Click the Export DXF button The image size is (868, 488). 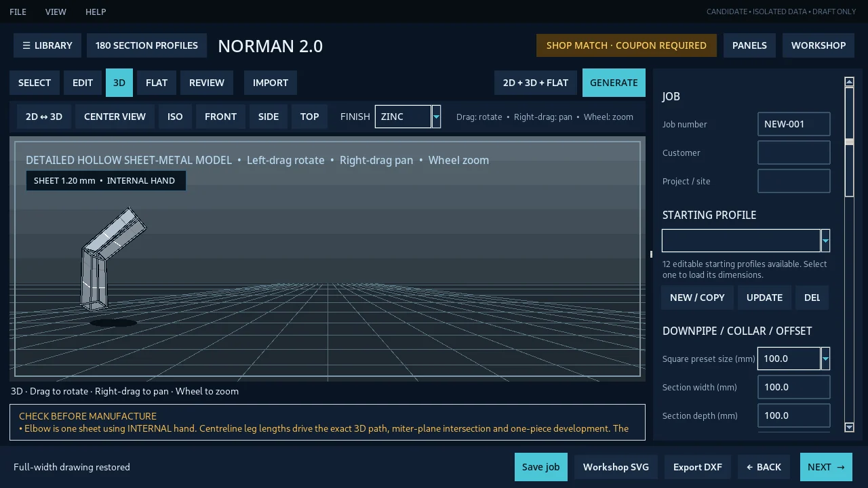coord(698,467)
